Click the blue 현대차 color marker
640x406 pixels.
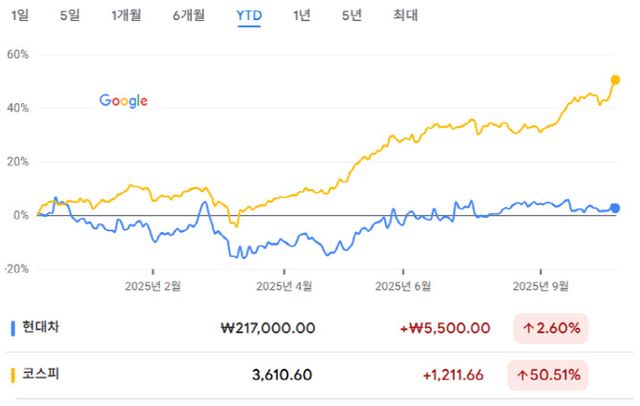[x=12, y=327]
